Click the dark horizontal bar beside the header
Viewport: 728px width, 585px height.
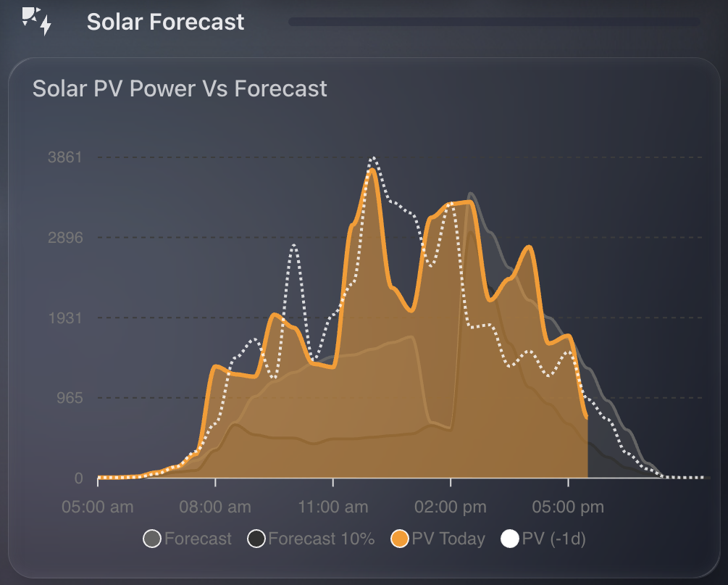point(494,22)
